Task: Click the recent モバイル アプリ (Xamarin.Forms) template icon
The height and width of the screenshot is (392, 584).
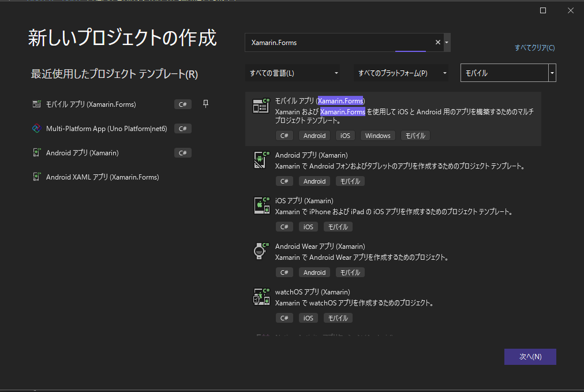Action: click(x=36, y=104)
